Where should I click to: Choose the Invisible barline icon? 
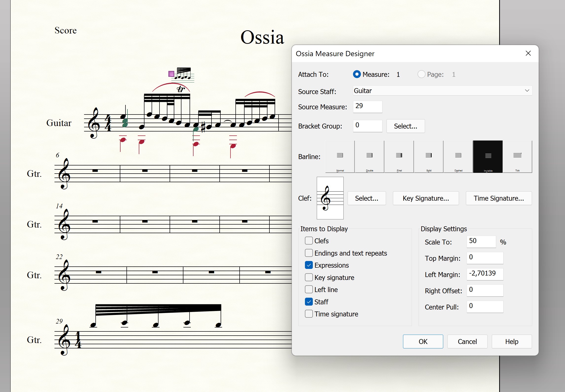point(488,157)
